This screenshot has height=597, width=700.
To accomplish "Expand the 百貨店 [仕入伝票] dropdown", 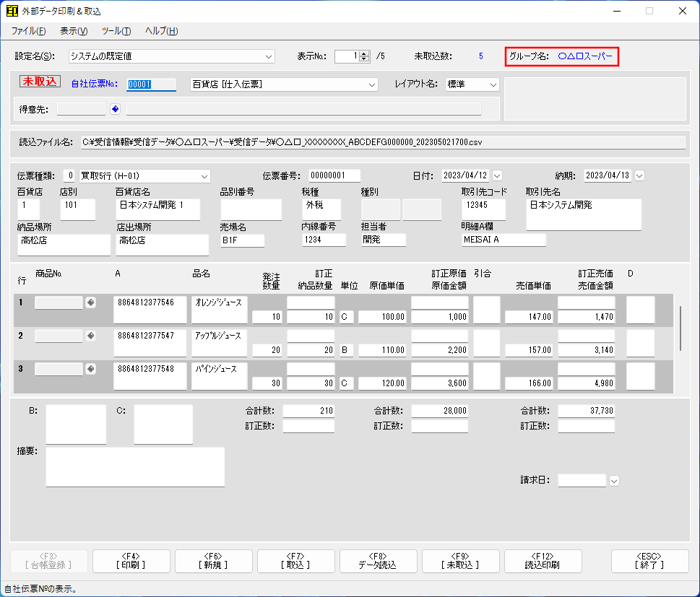I will (x=371, y=84).
